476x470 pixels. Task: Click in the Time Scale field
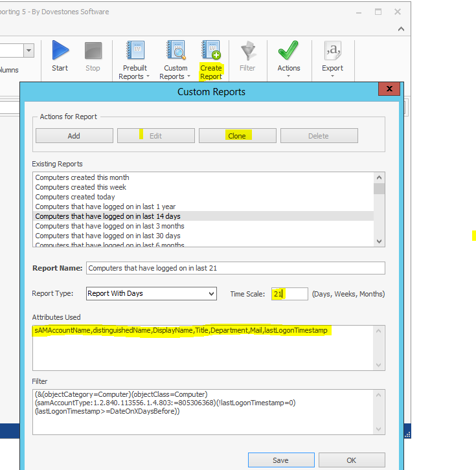point(289,294)
